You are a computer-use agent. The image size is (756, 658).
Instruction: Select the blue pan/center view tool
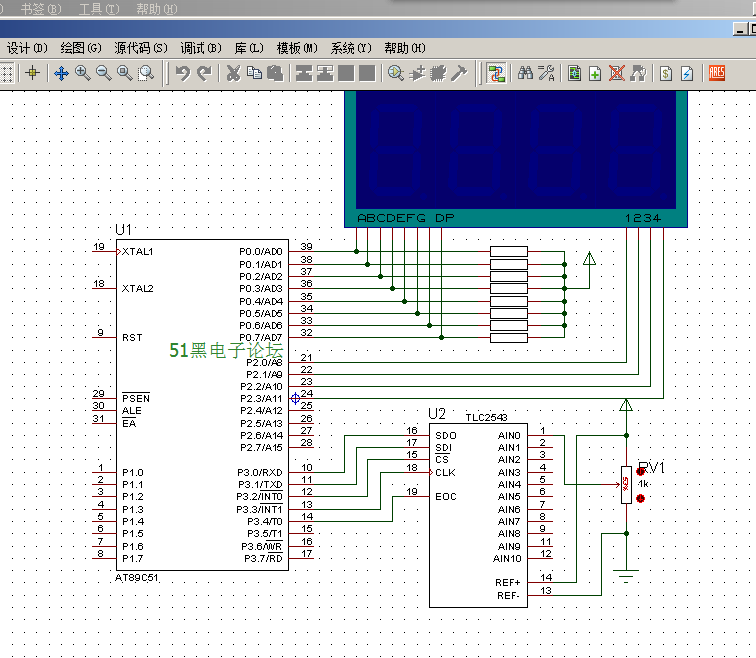pos(61,73)
